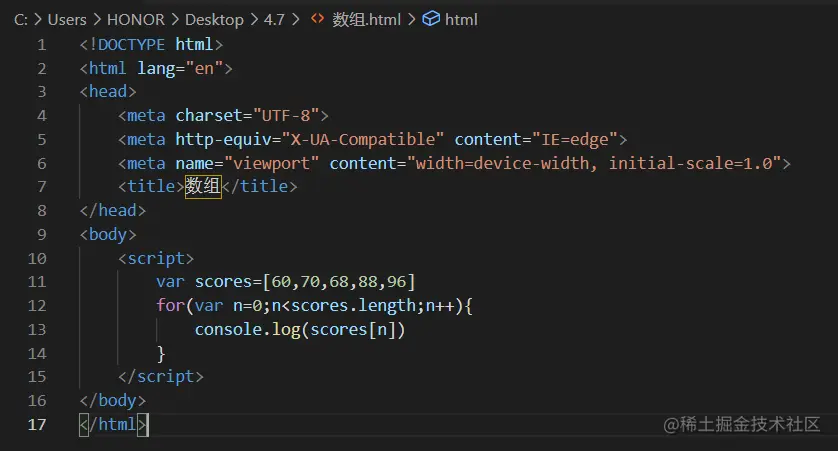Click 'http-equiv' attribute name
The height and width of the screenshot is (451, 838).
point(223,139)
